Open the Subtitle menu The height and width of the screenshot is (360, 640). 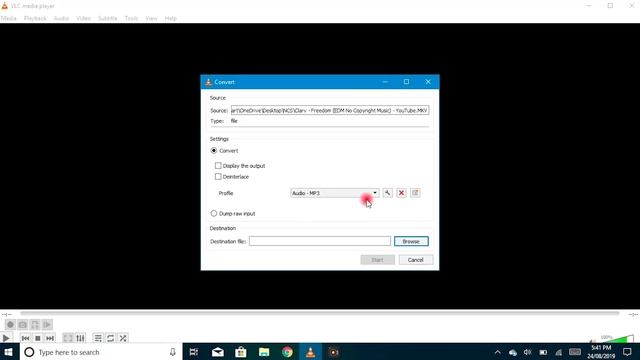pyautogui.click(x=107, y=18)
